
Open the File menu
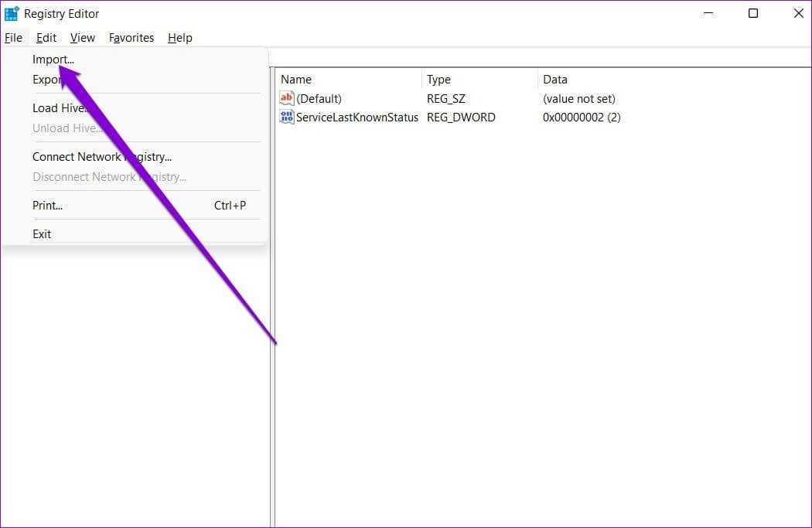click(13, 38)
